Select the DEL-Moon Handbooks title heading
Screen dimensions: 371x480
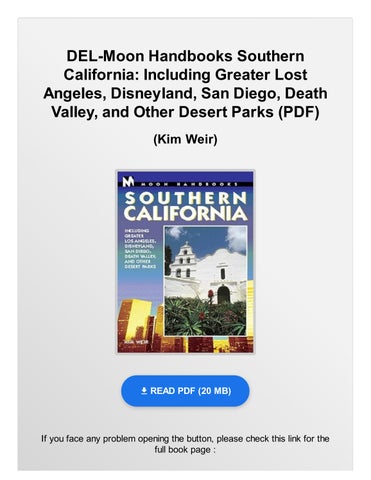[185, 84]
